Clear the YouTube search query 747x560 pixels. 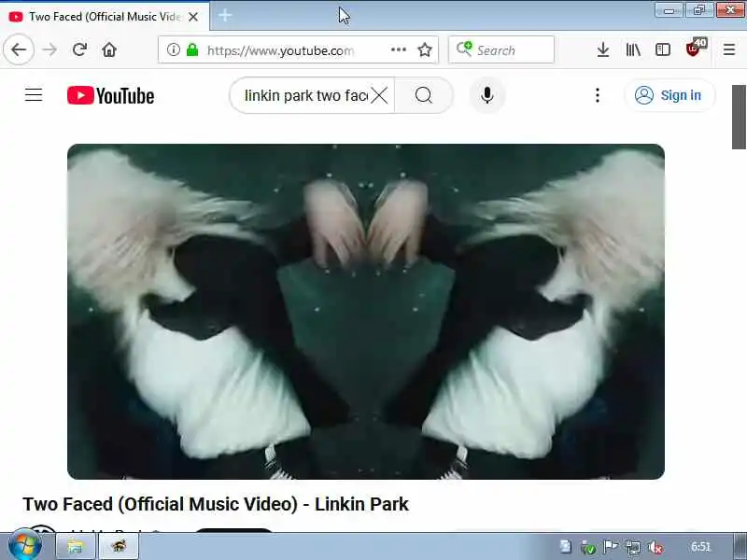tap(380, 95)
